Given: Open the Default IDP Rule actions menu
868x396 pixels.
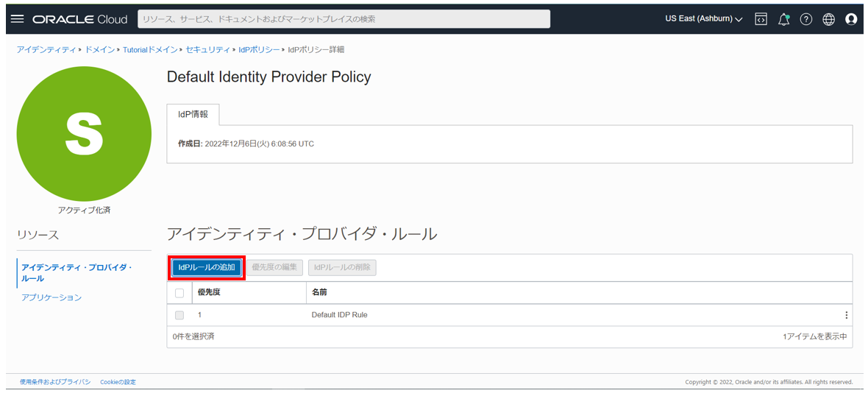Looking at the screenshot, I should (846, 315).
